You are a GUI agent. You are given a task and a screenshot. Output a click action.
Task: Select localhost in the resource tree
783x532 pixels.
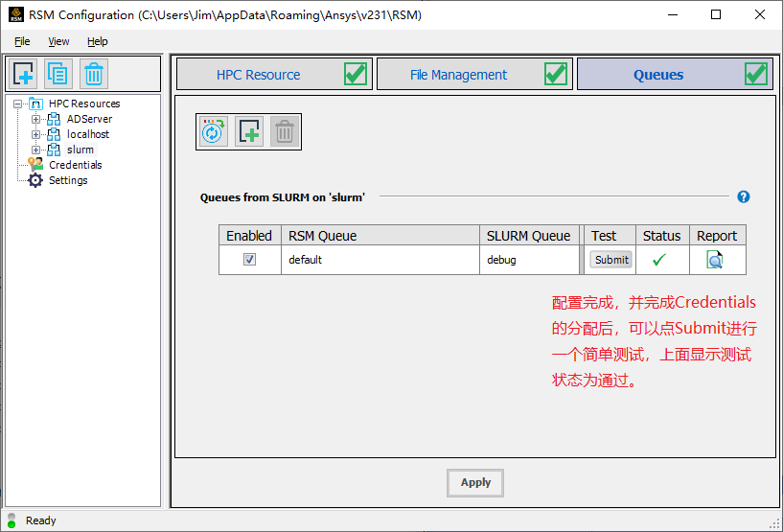tap(88, 134)
